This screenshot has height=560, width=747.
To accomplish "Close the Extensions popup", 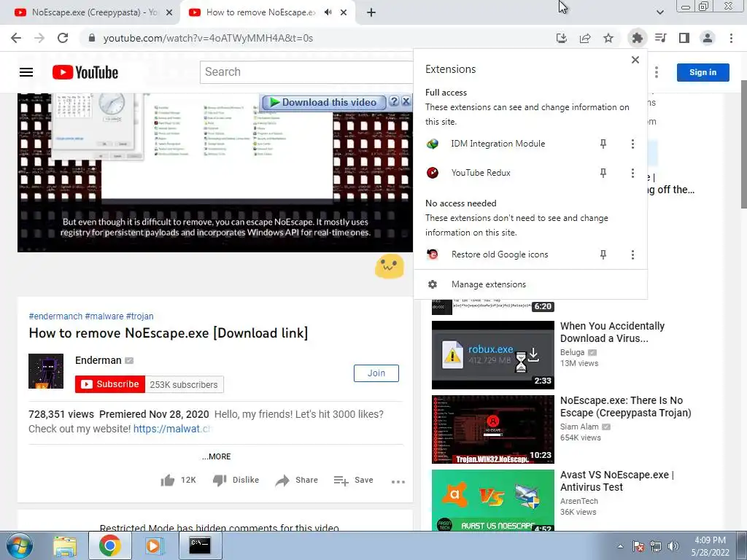I will (635, 60).
